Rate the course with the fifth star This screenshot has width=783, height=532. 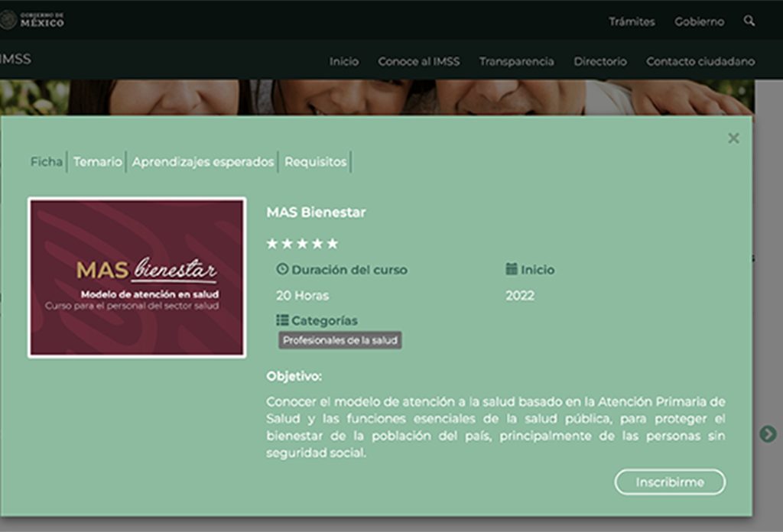333,244
